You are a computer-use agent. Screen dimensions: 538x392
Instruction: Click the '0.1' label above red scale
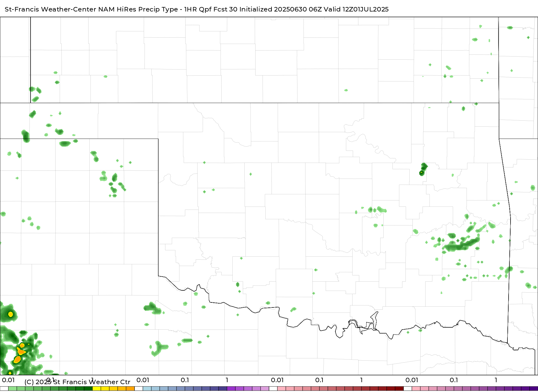coord(319,380)
